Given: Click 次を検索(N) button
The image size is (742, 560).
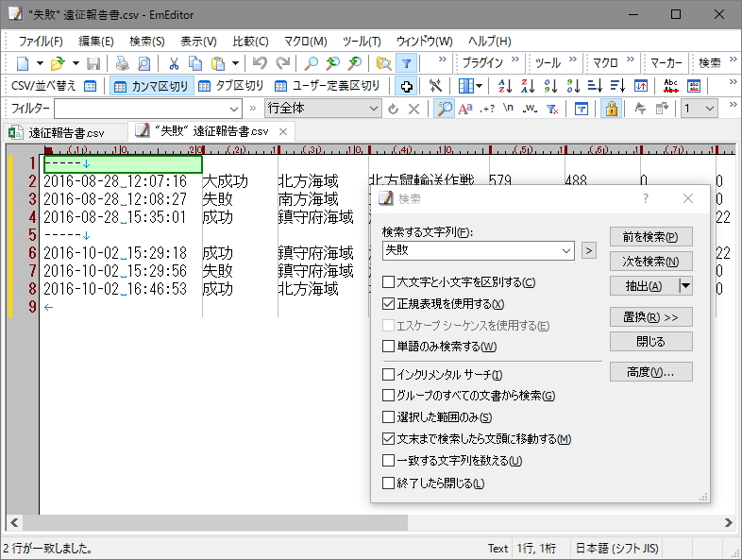Looking at the screenshot, I should (x=650, y=261).
